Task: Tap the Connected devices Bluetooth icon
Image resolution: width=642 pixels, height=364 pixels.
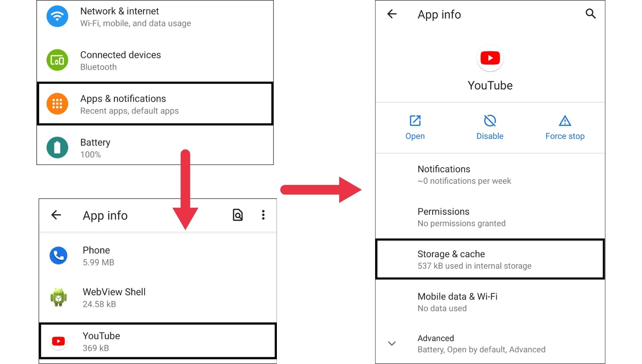Action: click(57, 61)
